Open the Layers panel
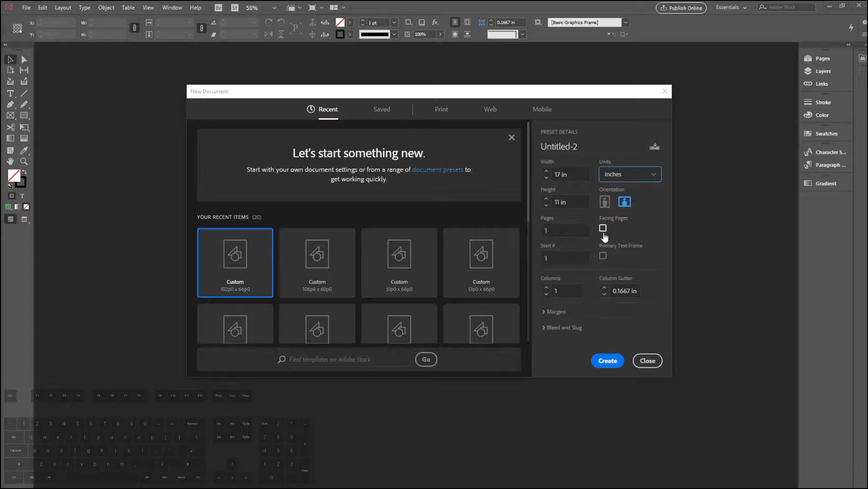Viewport: 868px width, 489px height. pyautogui.click(x=822, y=71)
